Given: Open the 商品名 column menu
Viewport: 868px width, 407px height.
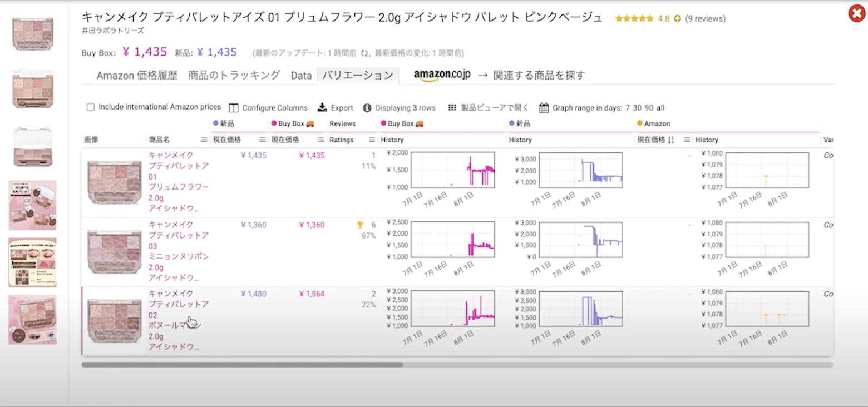Looking at the screenshot, I should click(204, 140).
